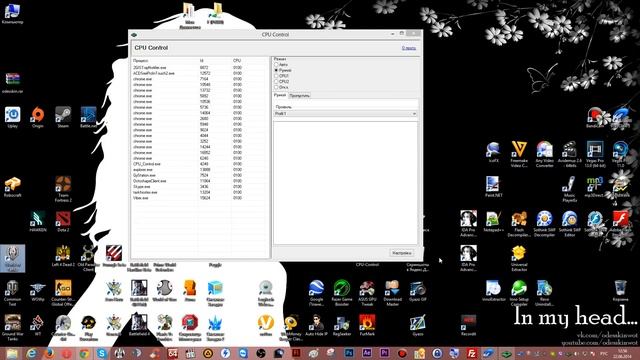
Task: Select the ACEStealProInTouch2.exe process row
Action: [x=200, y=73]
